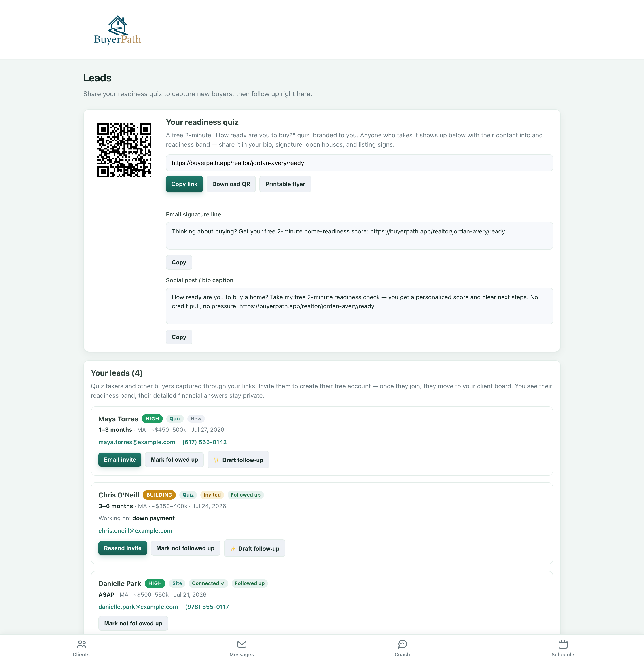Click the Connected tag on Danielle Park
This screenshot has width=644, height=662.
[208, 583]
